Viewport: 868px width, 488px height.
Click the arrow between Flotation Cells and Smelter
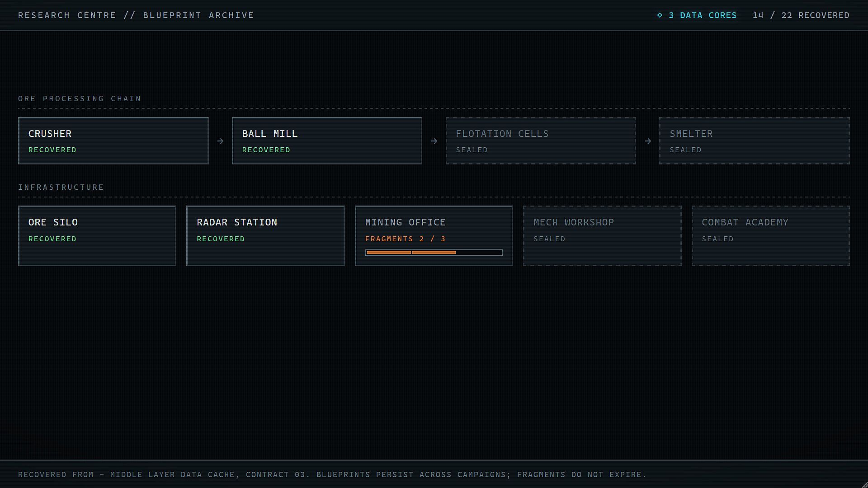pyautogui.click(x=648, y=141)
